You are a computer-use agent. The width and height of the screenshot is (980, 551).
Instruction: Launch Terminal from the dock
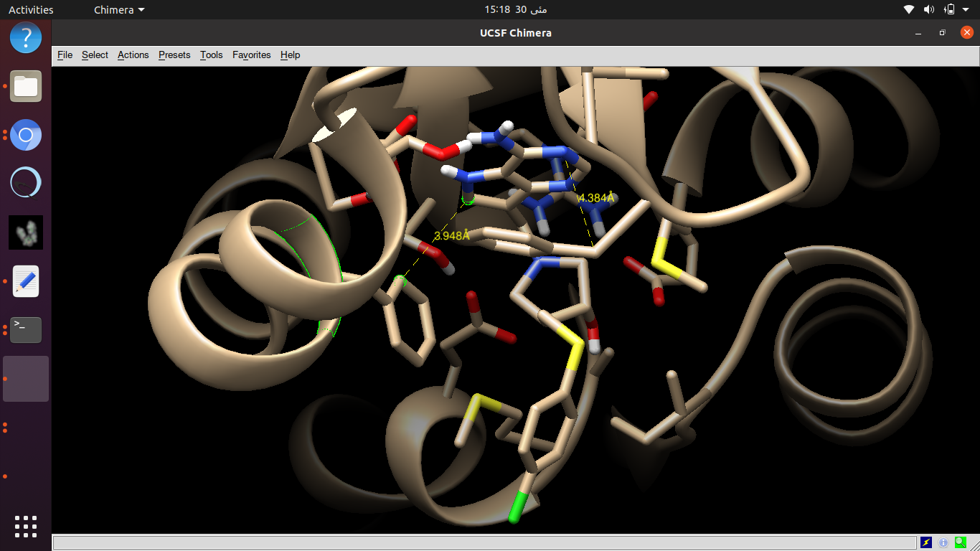(x=26, y=330)
